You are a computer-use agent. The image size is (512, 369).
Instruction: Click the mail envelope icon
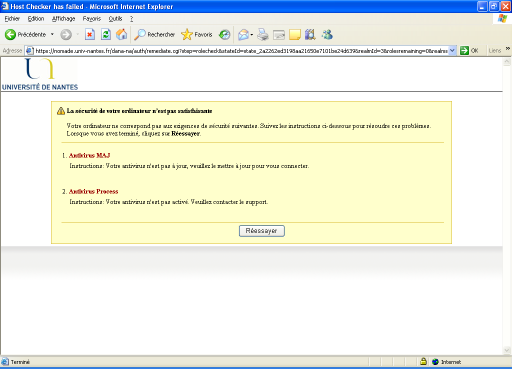[243, 34]
